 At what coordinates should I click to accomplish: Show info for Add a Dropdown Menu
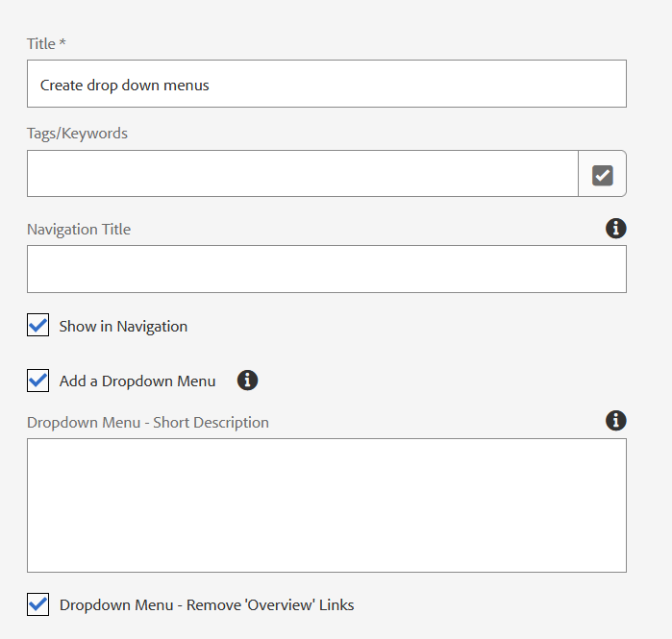click(x=247, y=381)
